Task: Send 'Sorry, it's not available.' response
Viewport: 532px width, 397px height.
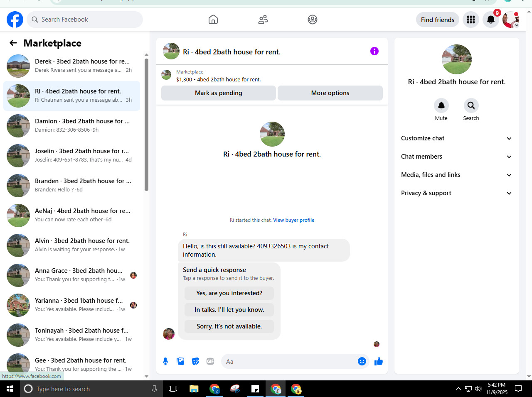Action: (229, 326)
